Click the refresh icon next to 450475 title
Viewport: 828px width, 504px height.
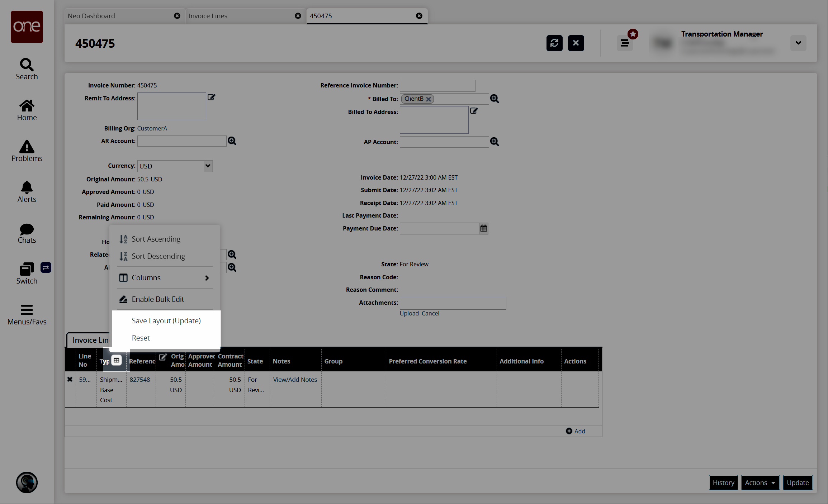point(554,43)
